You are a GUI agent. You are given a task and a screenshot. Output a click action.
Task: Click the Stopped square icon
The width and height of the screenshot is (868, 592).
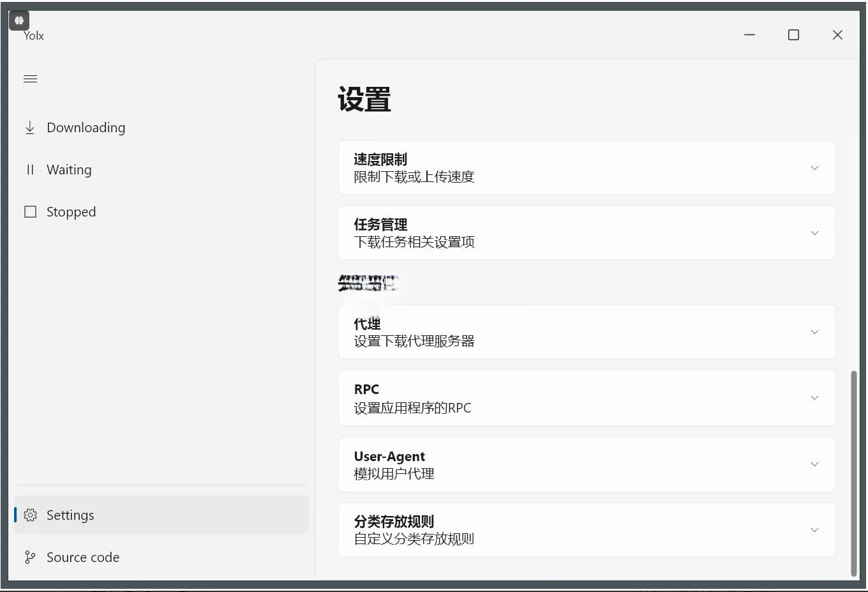click(30, 212)
